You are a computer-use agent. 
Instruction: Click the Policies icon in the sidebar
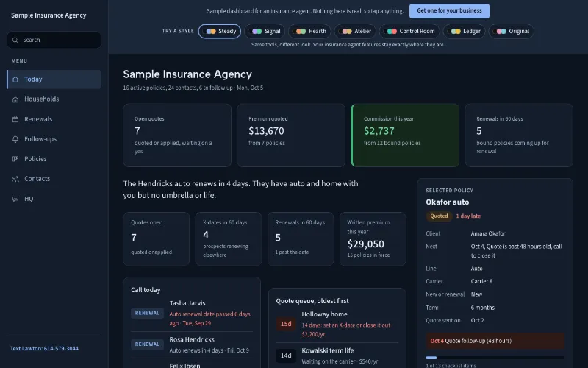15,159
